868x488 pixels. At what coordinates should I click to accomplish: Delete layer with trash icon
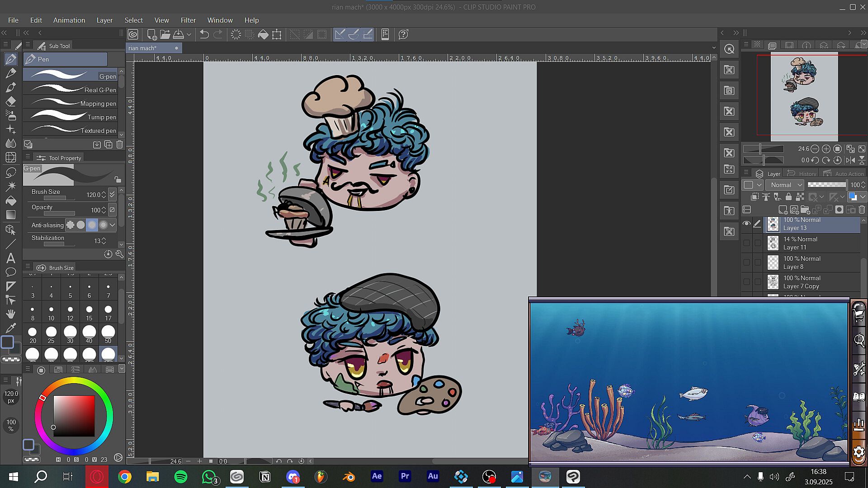pos(862,210)
